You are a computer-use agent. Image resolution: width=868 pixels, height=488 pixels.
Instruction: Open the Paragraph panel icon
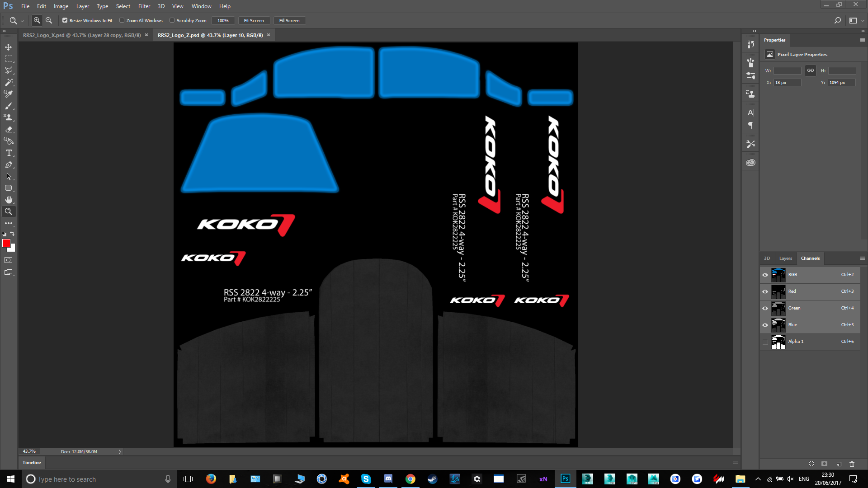coord(750,125)
